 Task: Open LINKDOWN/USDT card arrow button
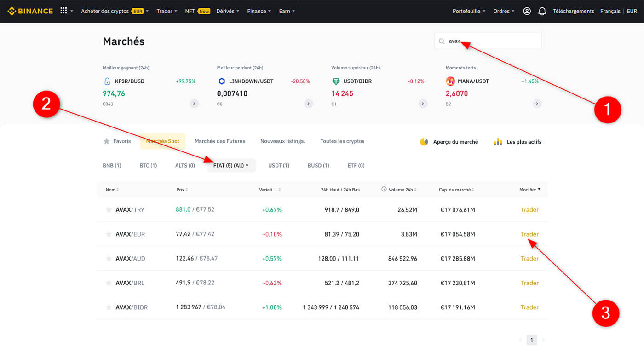[x=309, y=104]
